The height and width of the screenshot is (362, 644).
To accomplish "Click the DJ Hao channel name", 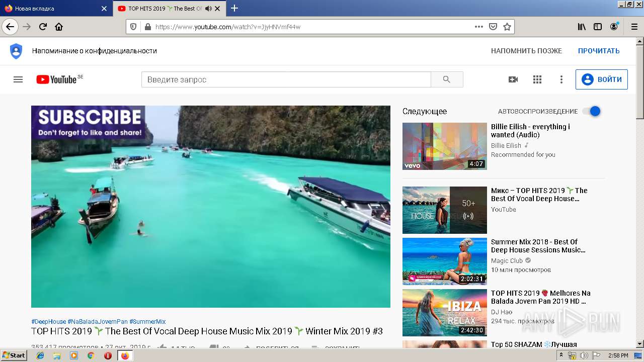I will tap(502, 312).
